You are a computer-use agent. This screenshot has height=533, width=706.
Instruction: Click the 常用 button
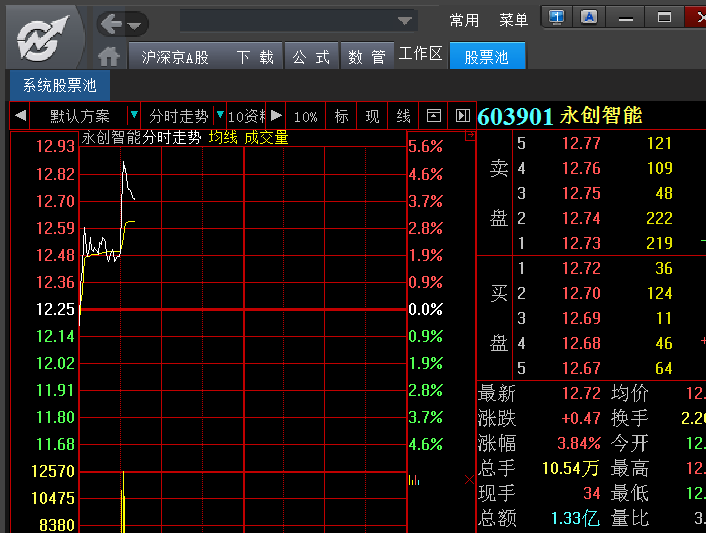(x=464, y=20)
